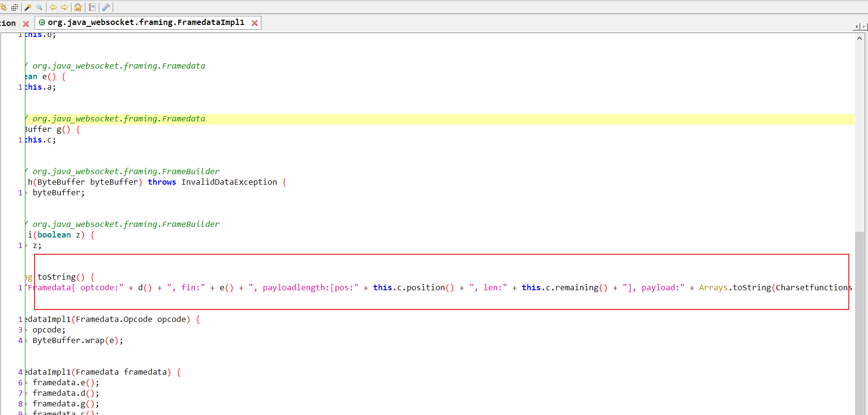Screen dimensions: 868x415
Task: Click the 'framedata.g();' line
Action: (x=66, y=403)
